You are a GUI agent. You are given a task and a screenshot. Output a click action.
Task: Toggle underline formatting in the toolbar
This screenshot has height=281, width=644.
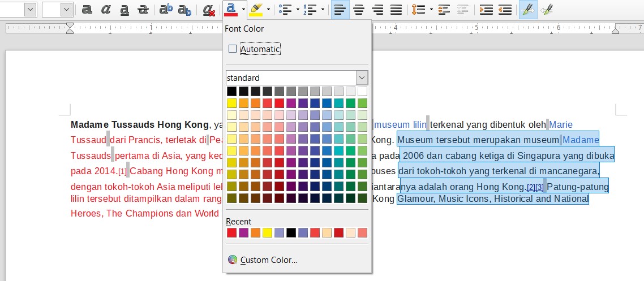pyautogui.click(x=124, y=10)
